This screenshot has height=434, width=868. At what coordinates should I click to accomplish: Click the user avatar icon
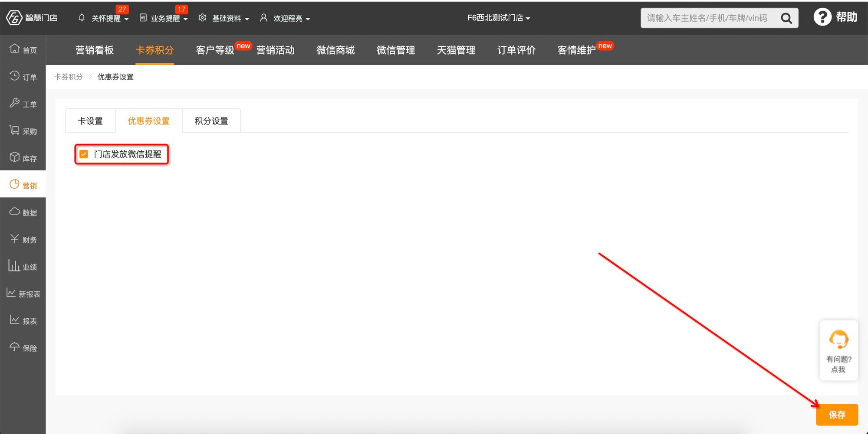click(x=263, y=18)
